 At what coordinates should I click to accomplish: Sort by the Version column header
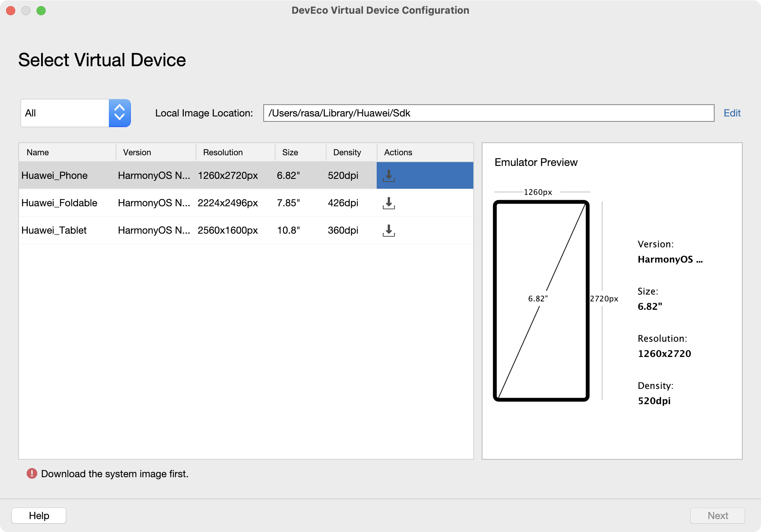click(137, 152)
